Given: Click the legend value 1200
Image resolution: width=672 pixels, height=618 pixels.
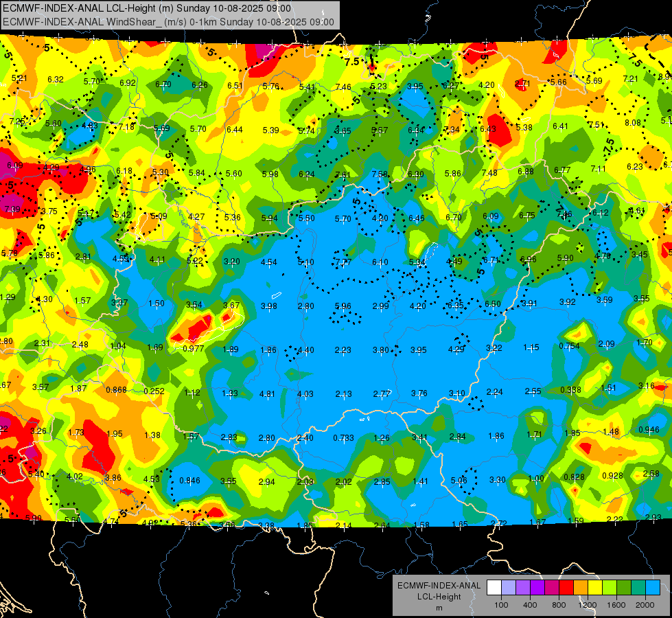Looking at the screenshot, I should click(588, 605).
